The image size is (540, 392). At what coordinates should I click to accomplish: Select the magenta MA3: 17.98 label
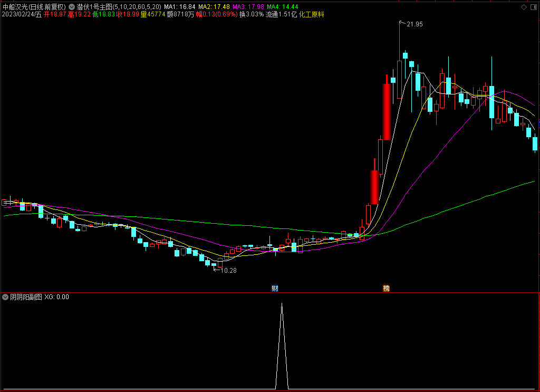(248, 7)
